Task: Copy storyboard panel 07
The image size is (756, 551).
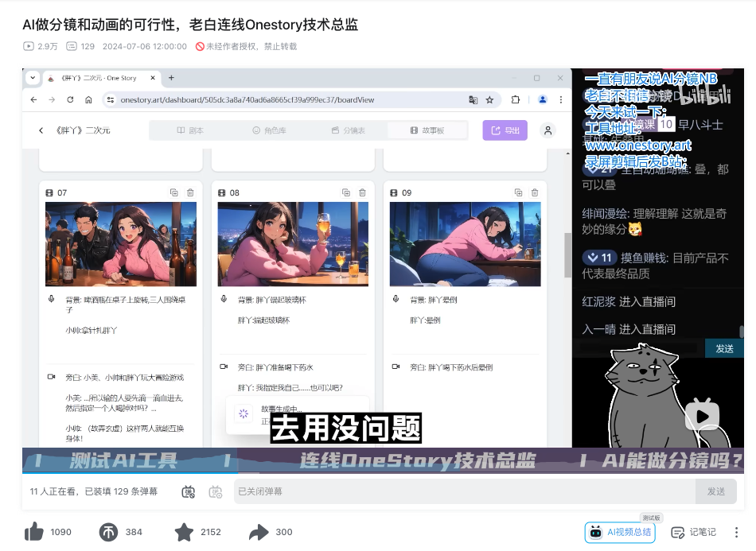Action: pos(174,192)
